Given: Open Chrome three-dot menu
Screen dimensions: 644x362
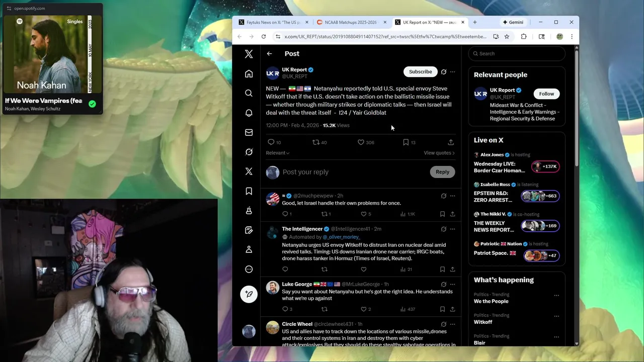Looking at the screenshot, I should [x=572, y=36].
